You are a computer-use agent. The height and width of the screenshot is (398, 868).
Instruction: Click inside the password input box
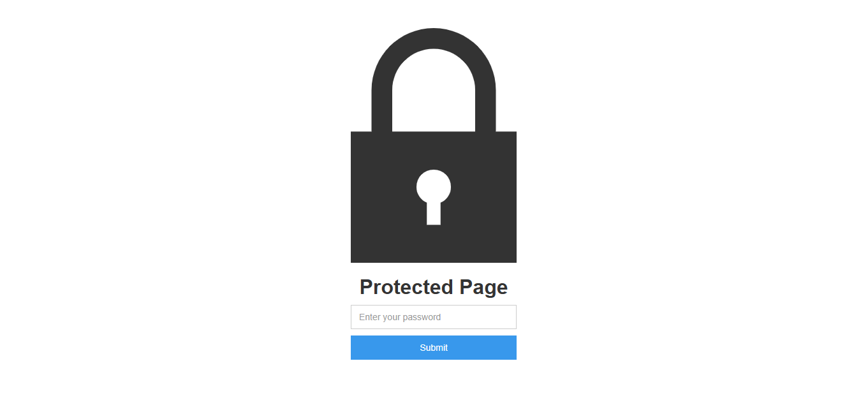click(434, 317)
